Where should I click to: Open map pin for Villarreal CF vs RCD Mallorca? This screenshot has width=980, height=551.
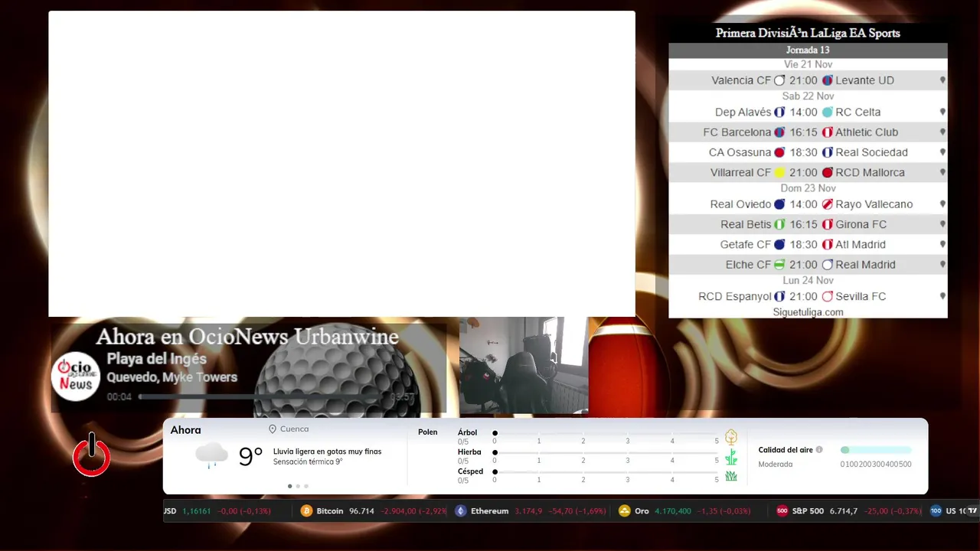(942, 172)
